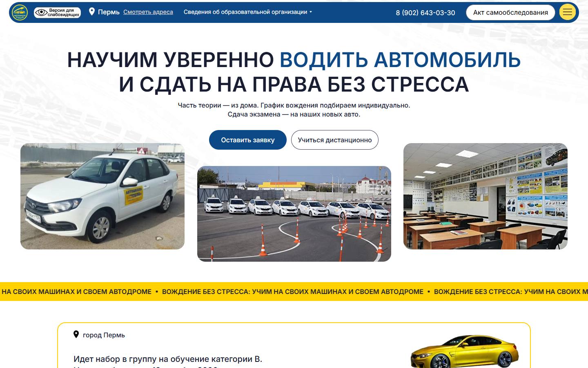
Task: Click the yellow sports car image
Action: pyautogui.click(x=464, y=352)
